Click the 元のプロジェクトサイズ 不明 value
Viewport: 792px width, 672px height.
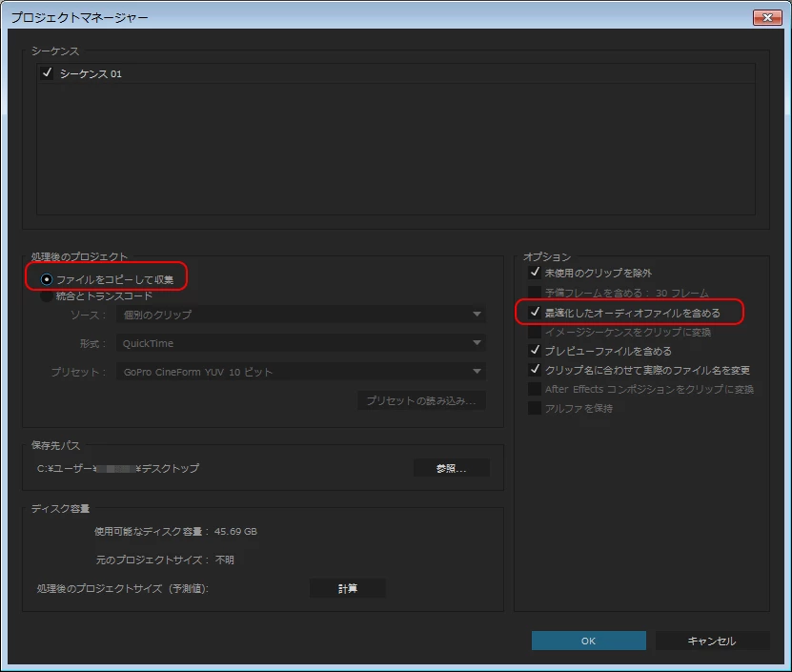pyautogui.click(x=225, y=560)
